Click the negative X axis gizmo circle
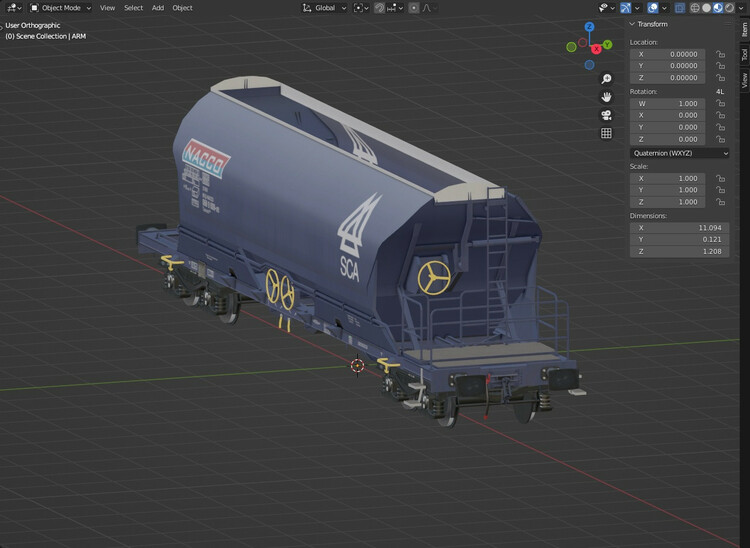The image size is (750, 548). tap(583, 43)
